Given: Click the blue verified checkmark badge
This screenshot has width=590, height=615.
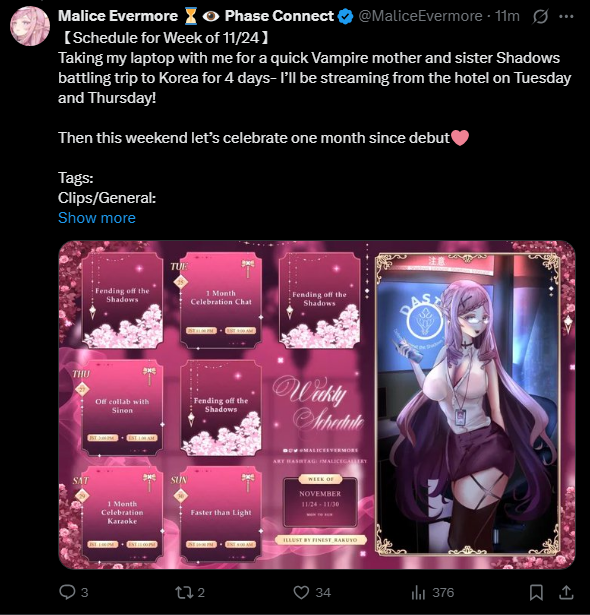Looking at the screenshot, I should point(345,16).
